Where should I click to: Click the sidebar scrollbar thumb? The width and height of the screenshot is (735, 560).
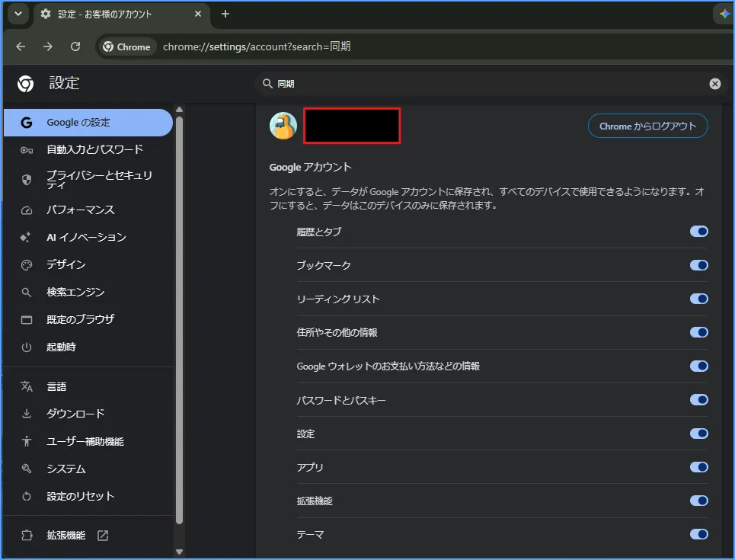[179, 320]
